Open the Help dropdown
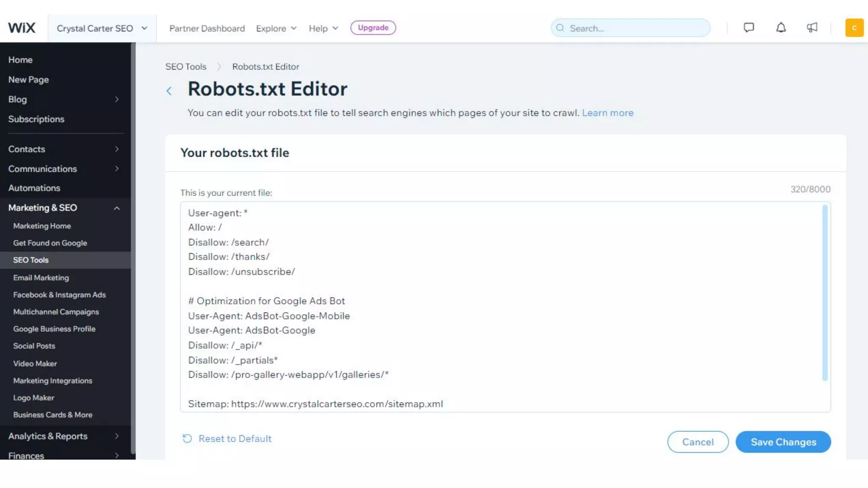The image size is (868, 488). click(323, 28)
